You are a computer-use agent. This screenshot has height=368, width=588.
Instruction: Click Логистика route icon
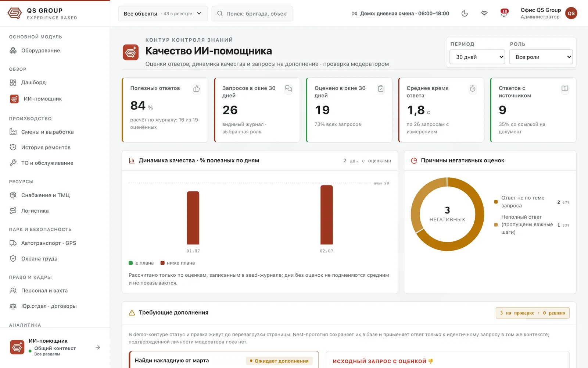point(13,210)
